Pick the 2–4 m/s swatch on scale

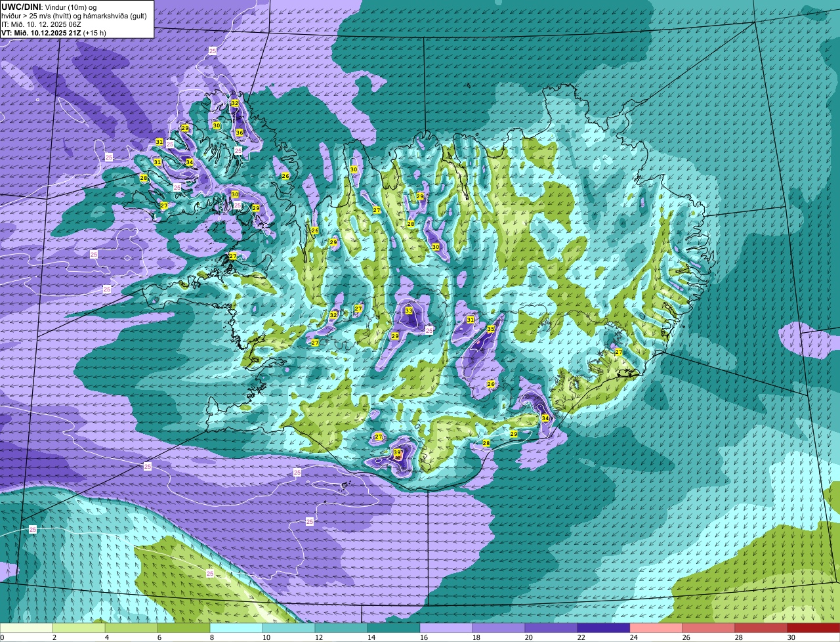[x=79, y=628]
